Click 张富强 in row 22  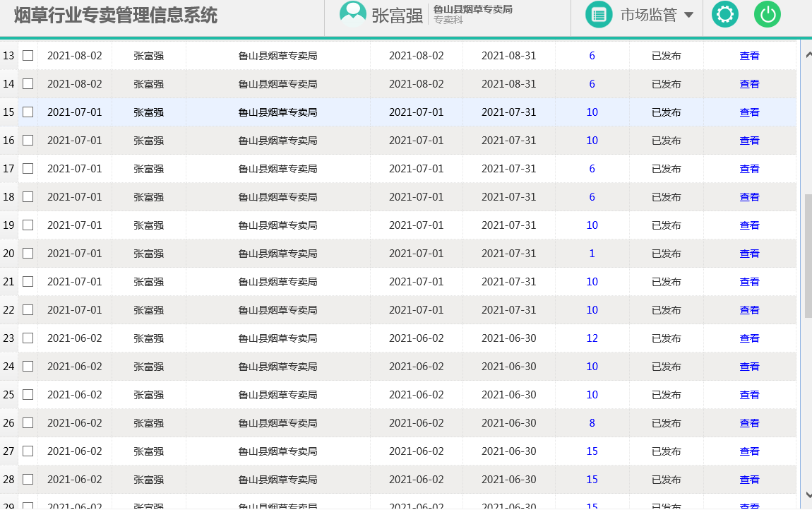(148, 311)
